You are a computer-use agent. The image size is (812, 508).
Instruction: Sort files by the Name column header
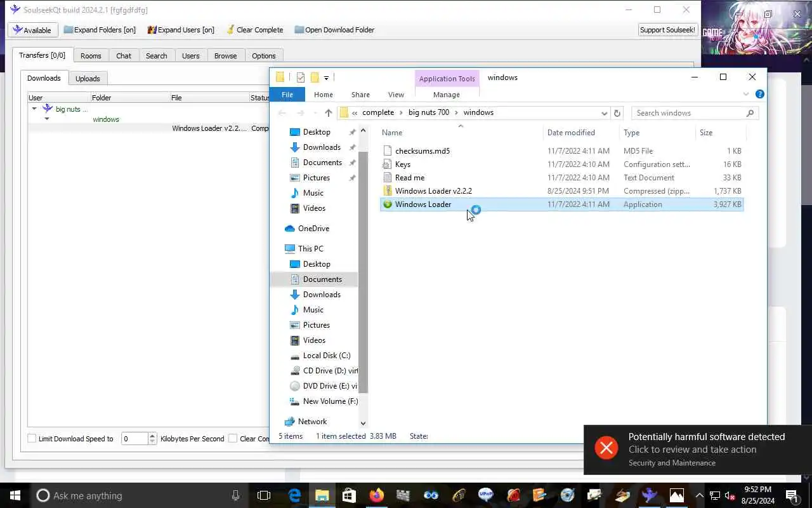point(461,133)
